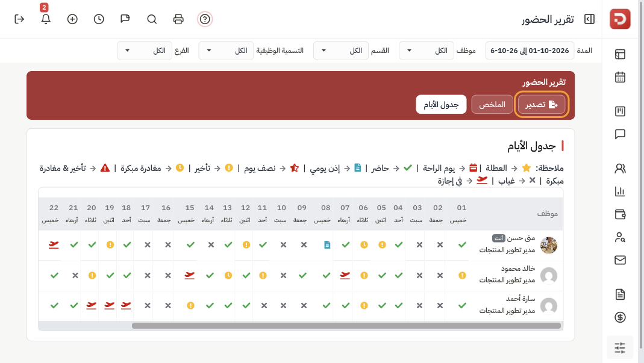The height and width of the screenshot is (363, 644).
Task: Click خالد محمود late icon on day 01
Action: [462, 275]
